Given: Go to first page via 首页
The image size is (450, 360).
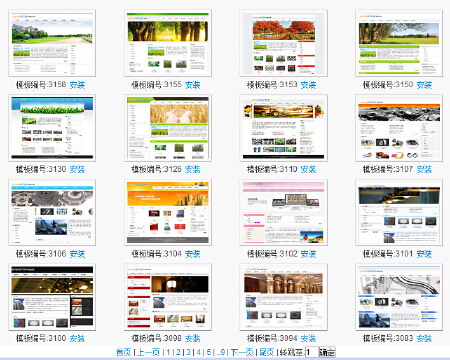Looking at the screenshot, I should pos(124,352).
